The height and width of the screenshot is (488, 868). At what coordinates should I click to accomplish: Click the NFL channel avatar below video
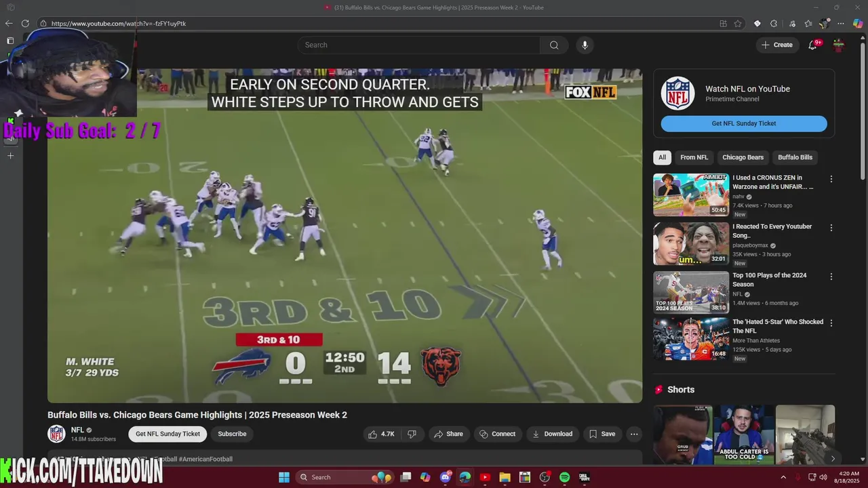pos(57,434)
